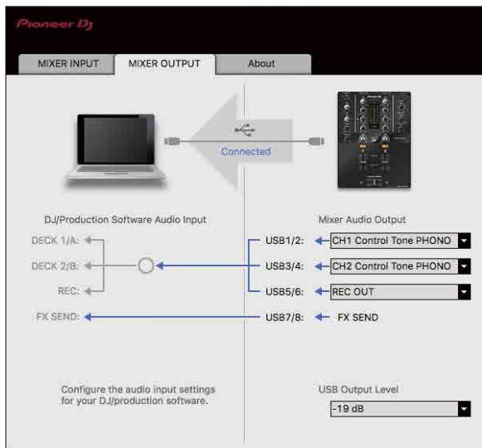
Task: Click the DJ/Production Software Audio Input heading
Action: pos(125,220)
